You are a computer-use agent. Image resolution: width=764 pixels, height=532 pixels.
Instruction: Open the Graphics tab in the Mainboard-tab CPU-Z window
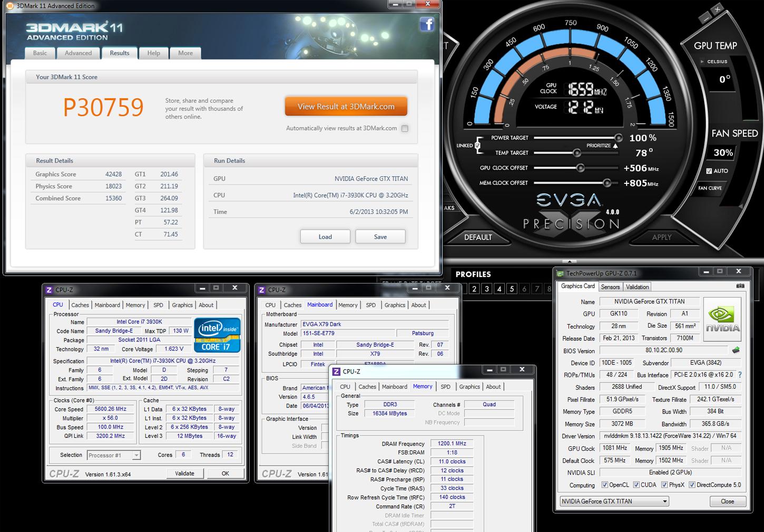395,305
